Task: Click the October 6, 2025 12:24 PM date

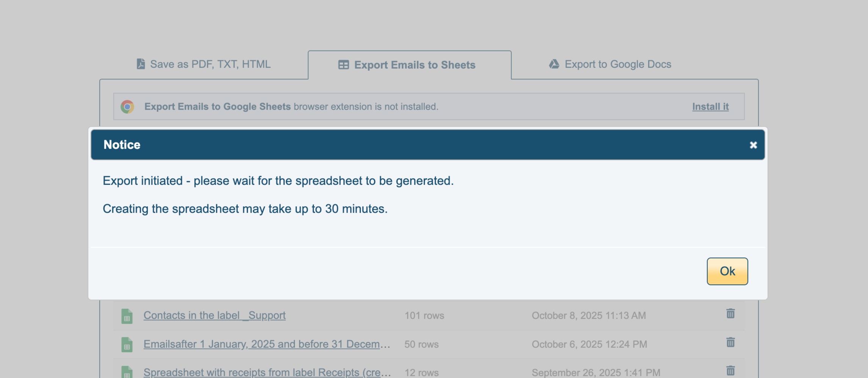Action: coord(589,344)
